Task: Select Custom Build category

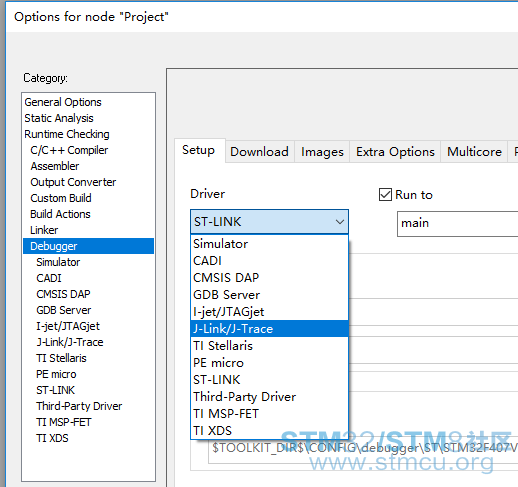Action: pyautogui.click(x=61, y=198)
